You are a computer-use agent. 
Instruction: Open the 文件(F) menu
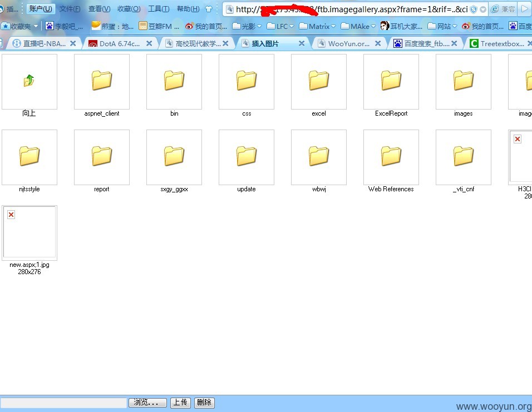(x=70, y=9)
